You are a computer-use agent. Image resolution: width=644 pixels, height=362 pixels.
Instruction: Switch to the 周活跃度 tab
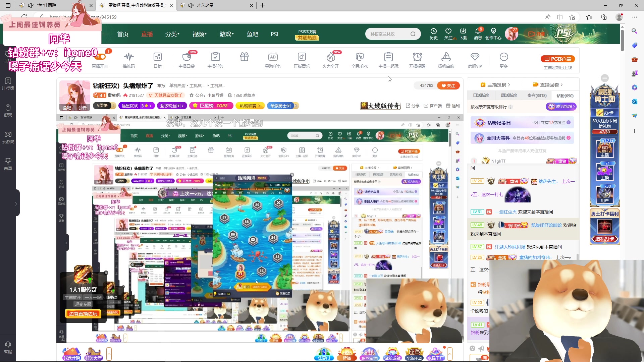point(509,96)
